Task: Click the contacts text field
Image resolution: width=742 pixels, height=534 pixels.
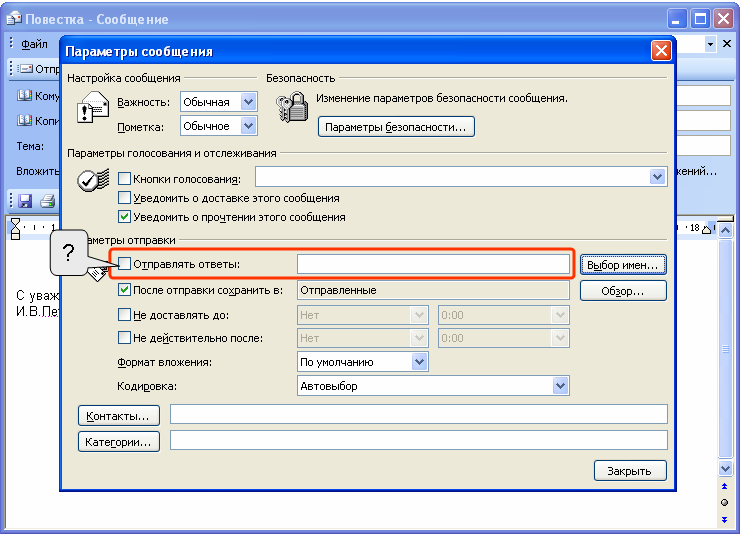Action: 418,414
